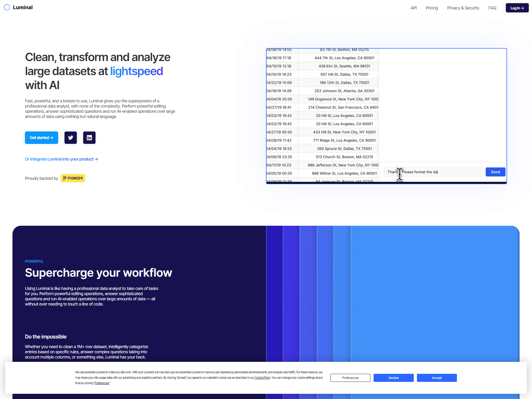The width and height of the screenshot is (532, 399).
Task: Open the LinkedIn icon button
Action: point(89,138)
